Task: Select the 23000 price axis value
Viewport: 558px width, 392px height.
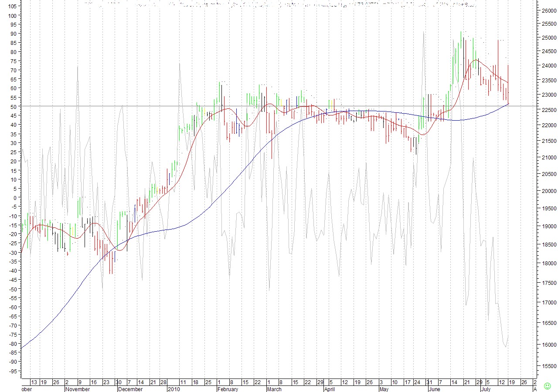Action: pyautogui.click(x=548, y=95)
